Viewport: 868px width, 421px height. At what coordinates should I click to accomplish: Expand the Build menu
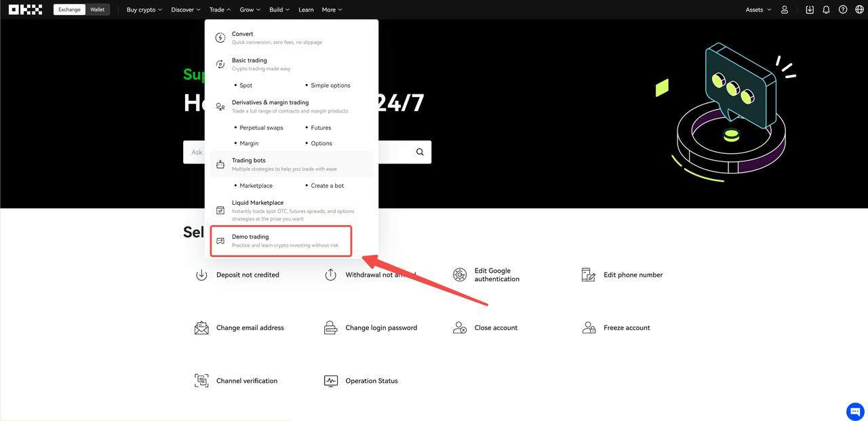click(x=279, y=9)
